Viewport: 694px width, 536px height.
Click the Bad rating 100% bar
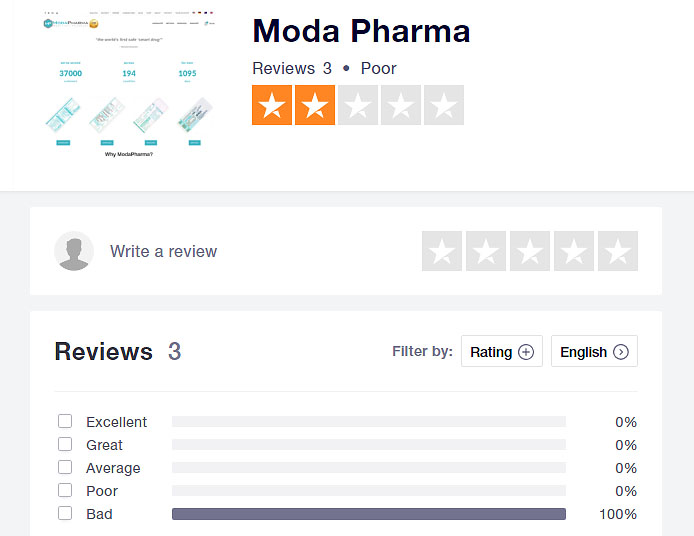368,514
